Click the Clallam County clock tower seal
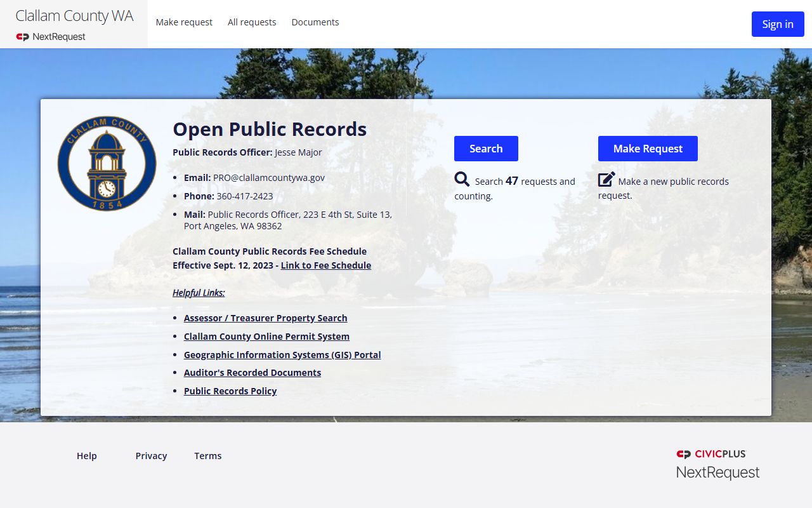This screenshot has width=812, height=508. 107,163
